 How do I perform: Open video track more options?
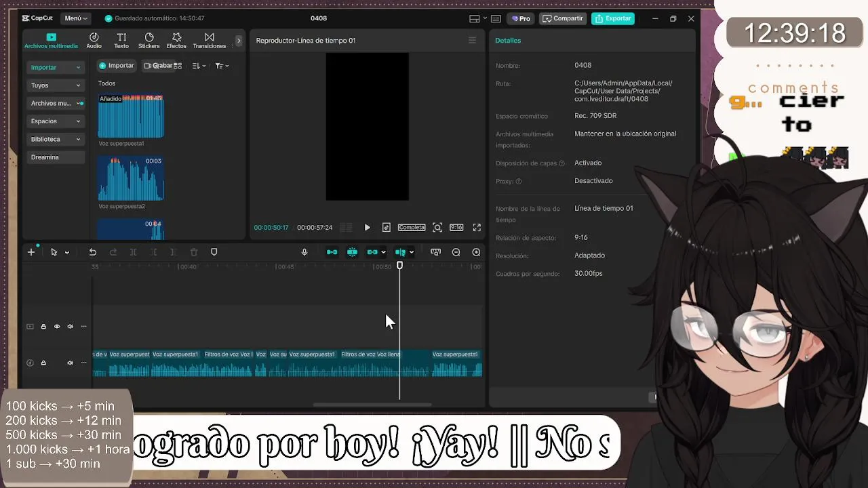pos(84,327)
